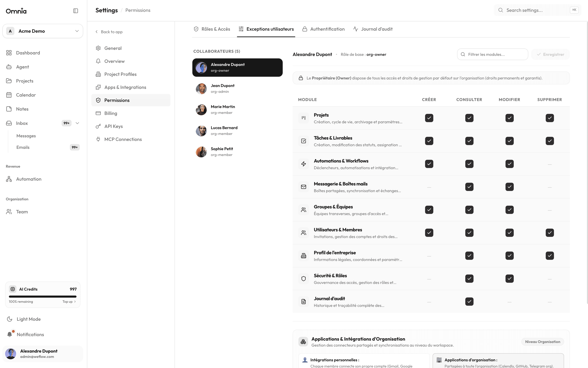Uncheck Créer permission for Projets
Viewport: 588px width, 368px height.
coord(429,118)
